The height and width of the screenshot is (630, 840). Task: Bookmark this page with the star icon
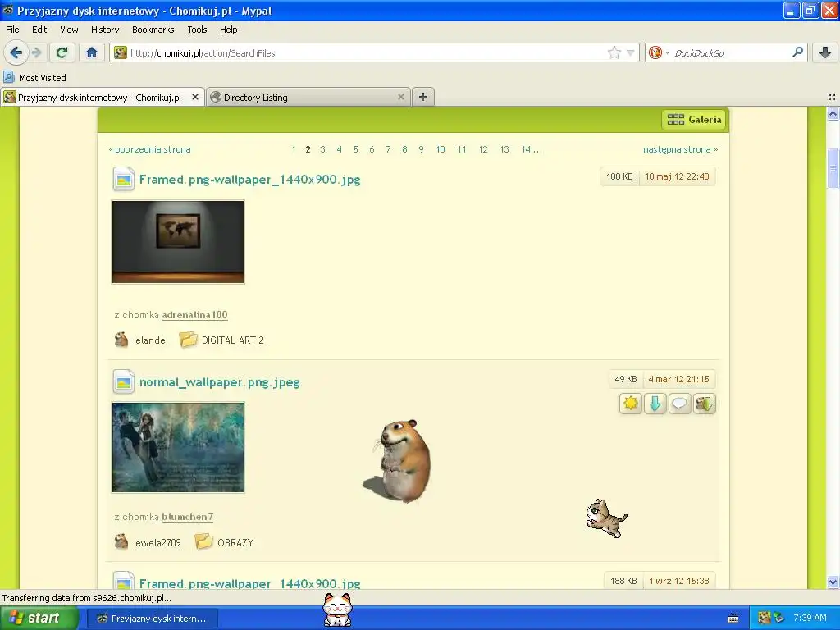pyautogui.click(x=614, y=52)
